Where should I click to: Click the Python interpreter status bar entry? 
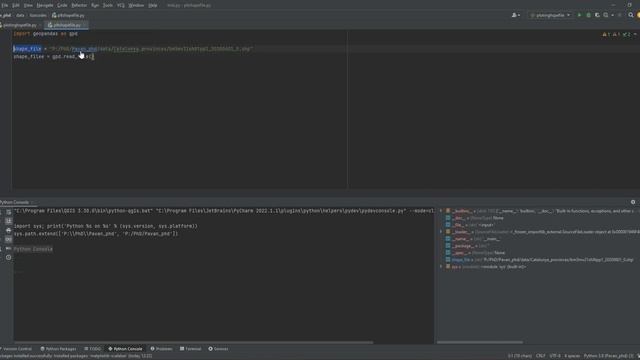click(x=608, y=356)
